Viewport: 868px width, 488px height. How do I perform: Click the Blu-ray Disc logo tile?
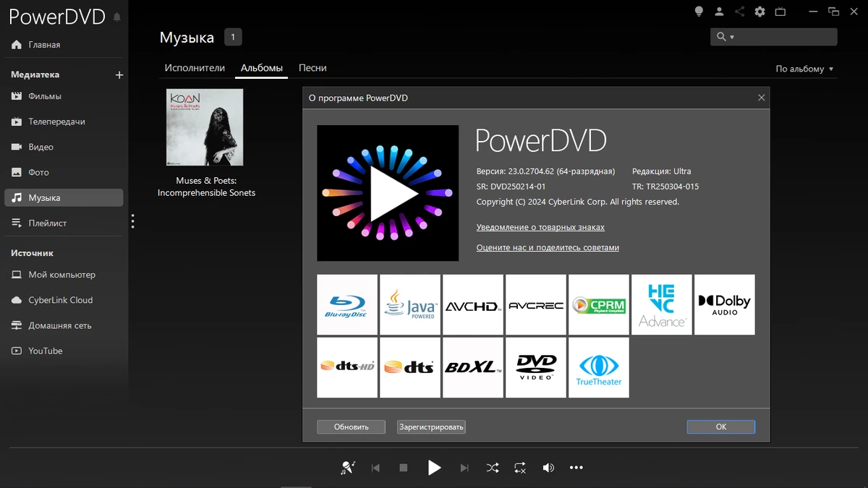(x=347, y=304)
